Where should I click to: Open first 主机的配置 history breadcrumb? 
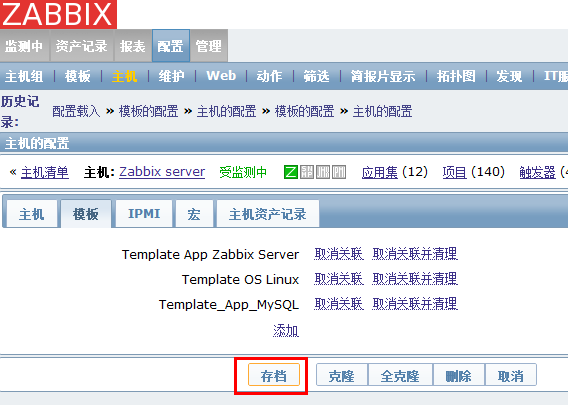(226, 111)
